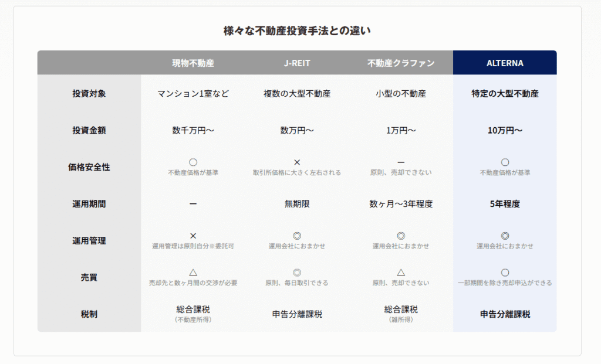
Task: Click the triangle in 不動産クラファン 売買 cell
Action: pyautogui.click(x=401, y=273)
